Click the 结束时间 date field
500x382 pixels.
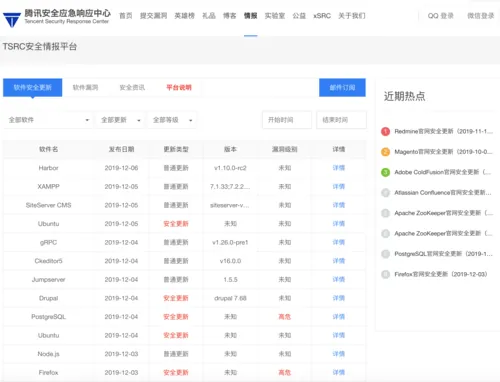coord(341,120)
